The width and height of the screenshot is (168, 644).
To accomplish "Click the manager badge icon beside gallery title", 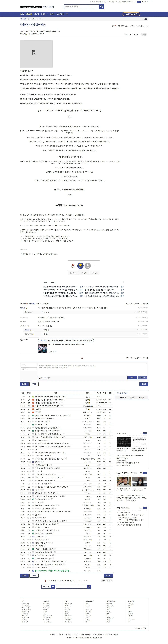I will pyautogui.click(x=44, y=25).
